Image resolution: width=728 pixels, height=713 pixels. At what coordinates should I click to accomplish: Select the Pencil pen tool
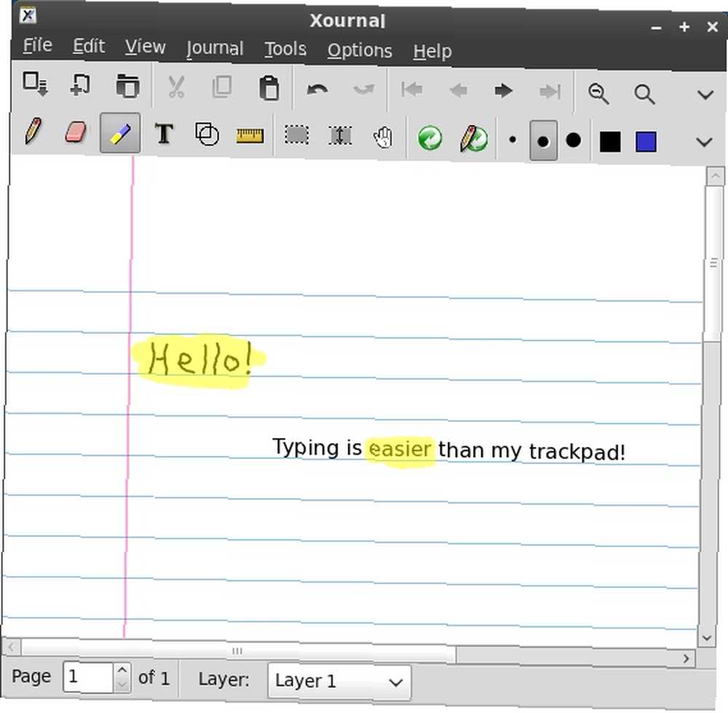(33, 131)
